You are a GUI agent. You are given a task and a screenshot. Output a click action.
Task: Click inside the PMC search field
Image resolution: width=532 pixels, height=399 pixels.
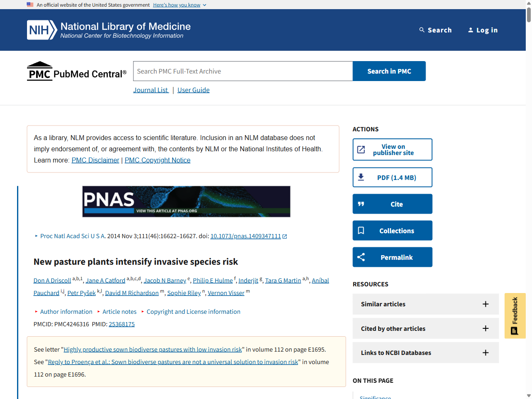click(242, 71)
